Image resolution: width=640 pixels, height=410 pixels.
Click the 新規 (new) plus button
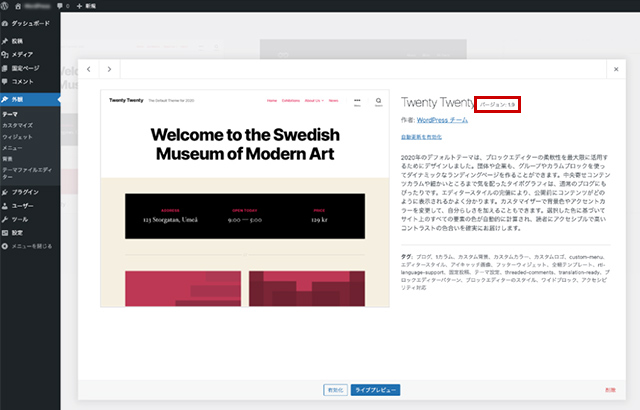(x=86, y=6)
